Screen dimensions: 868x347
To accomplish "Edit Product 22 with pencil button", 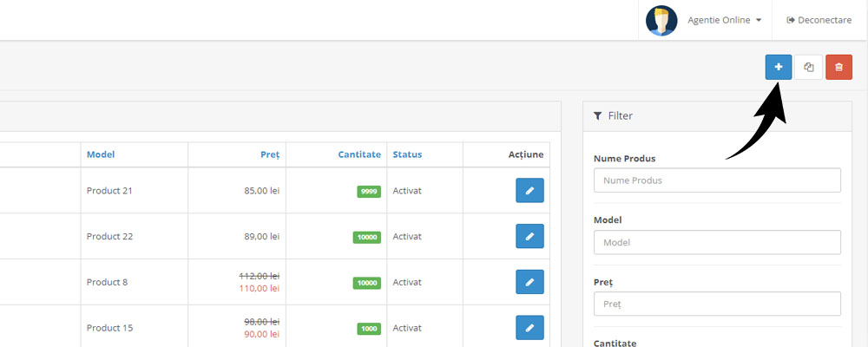I will [529, 236].
